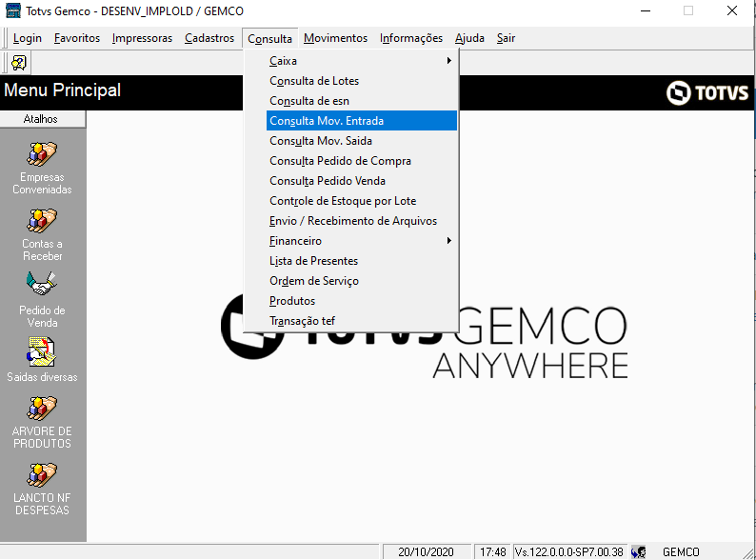
Task: Select Produtos menu entry
Action: pyautogui.click(x=362, y=301)
